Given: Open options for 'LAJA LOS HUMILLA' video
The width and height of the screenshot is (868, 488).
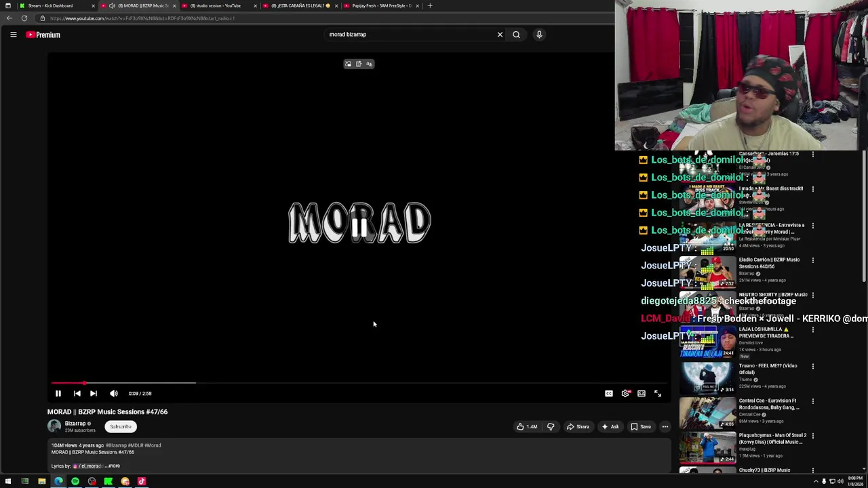Looking at the screenshot, I should 813,330.
